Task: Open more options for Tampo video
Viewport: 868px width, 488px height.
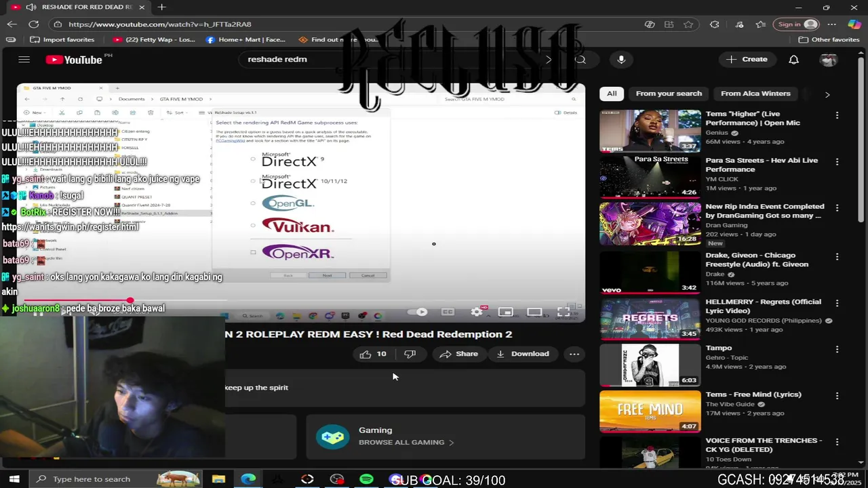Action: pyautogui.click(x=837, y=349)
